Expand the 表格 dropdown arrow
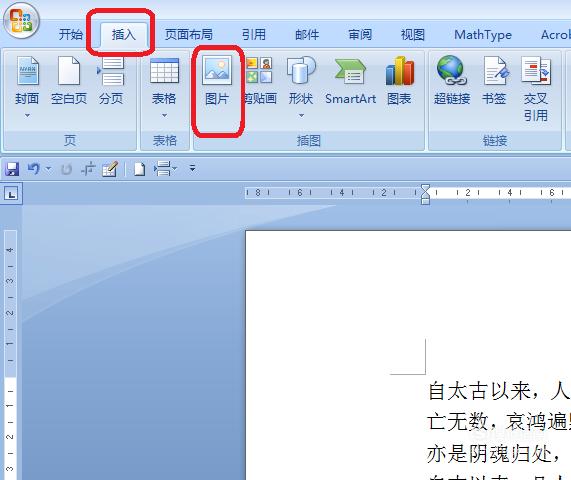Image resolution: width=571 pixels, height=480 pixels. pyautogui.click(x=164, y=115)
